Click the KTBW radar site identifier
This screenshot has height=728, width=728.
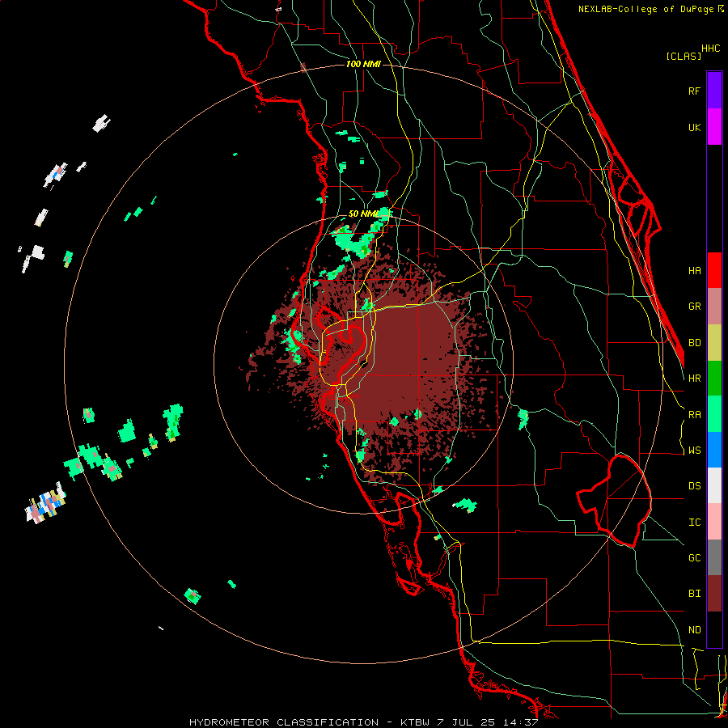tap(414, 722)
